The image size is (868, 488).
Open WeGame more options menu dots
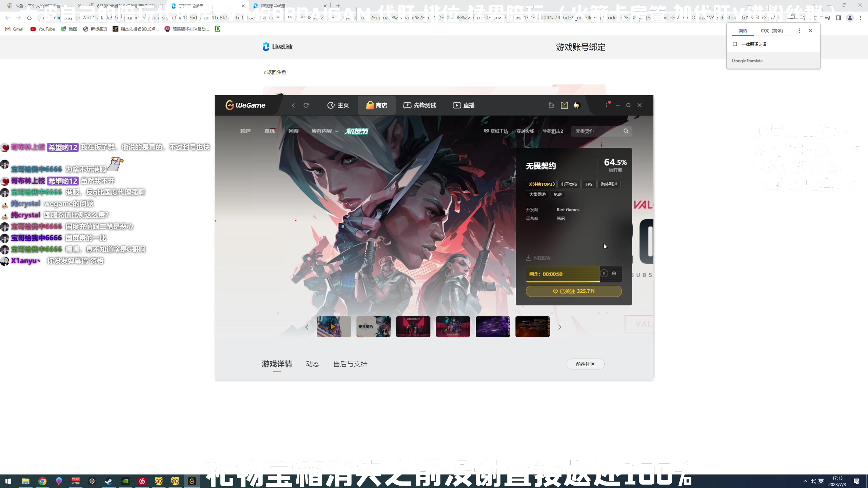[x=607, y=105]
